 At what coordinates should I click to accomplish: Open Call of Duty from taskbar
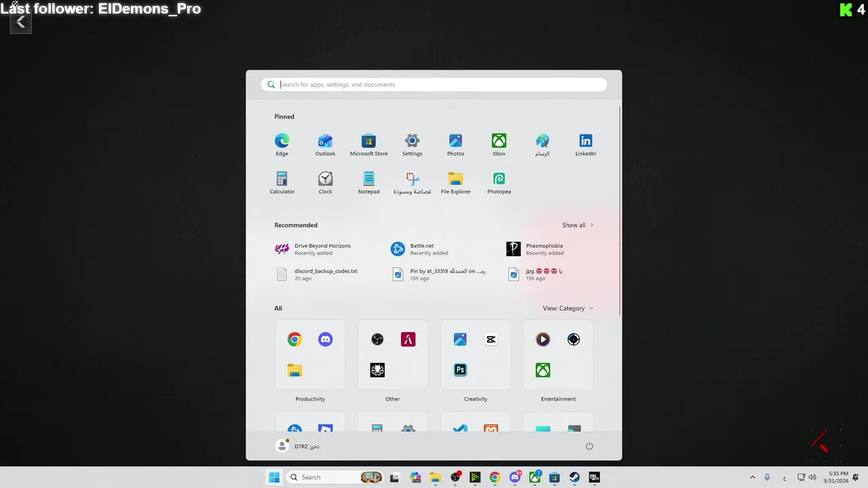594,477
